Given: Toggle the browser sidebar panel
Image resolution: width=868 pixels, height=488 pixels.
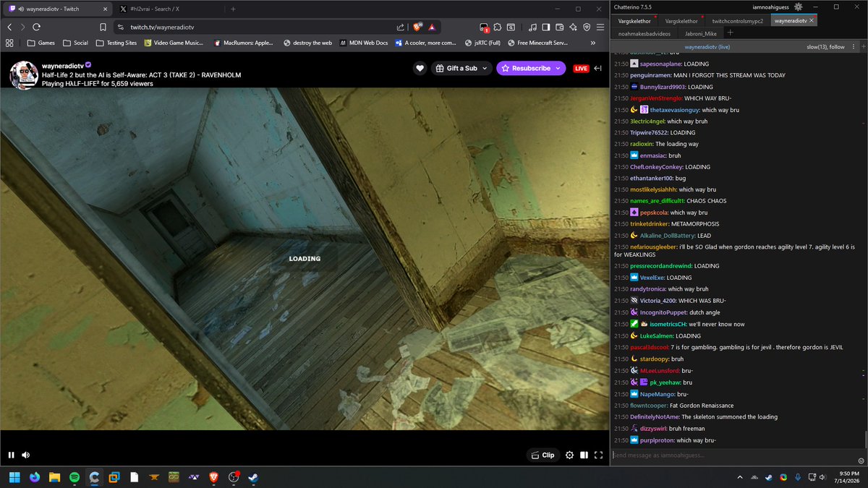Looking at the screenshot, I should [x=546, y=27].
